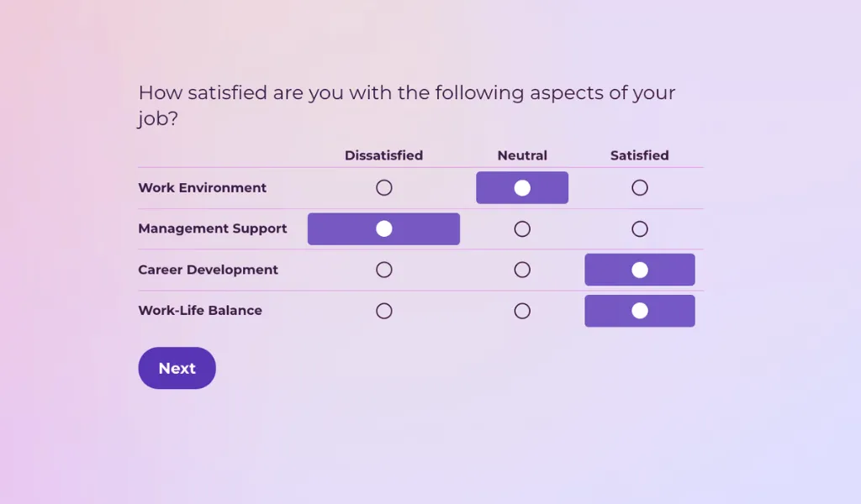
Task: Click the Management Support row label
Action: coord(213,228)
